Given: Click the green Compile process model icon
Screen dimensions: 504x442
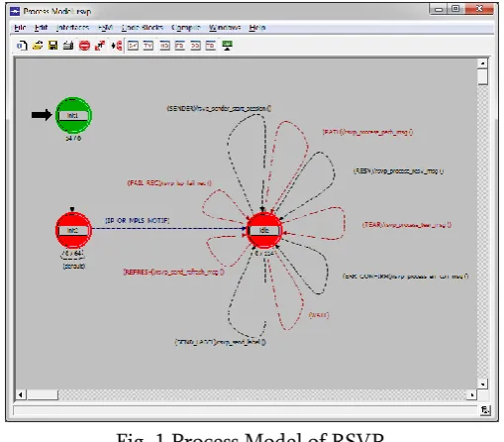Looking at the screenshot, I should pos(227,46).
